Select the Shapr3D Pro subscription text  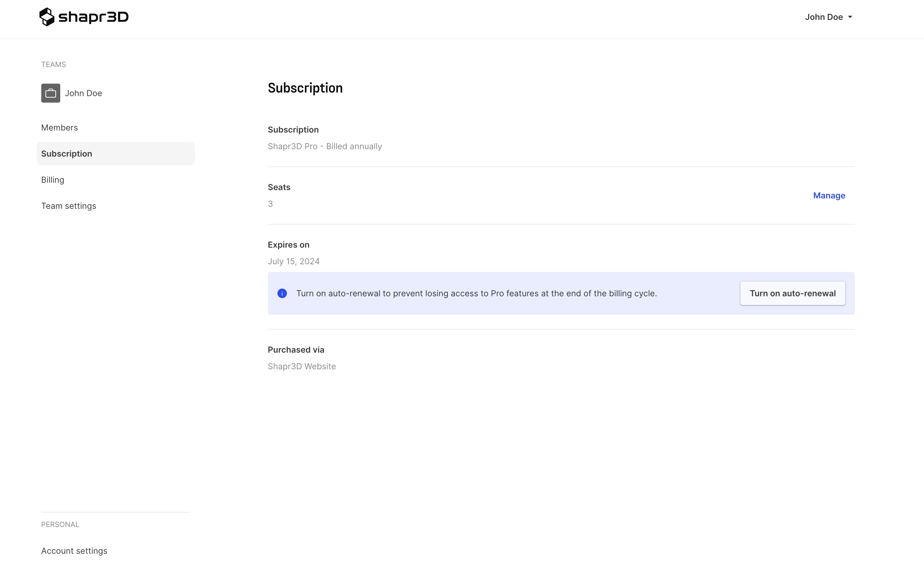coord(325,146)
